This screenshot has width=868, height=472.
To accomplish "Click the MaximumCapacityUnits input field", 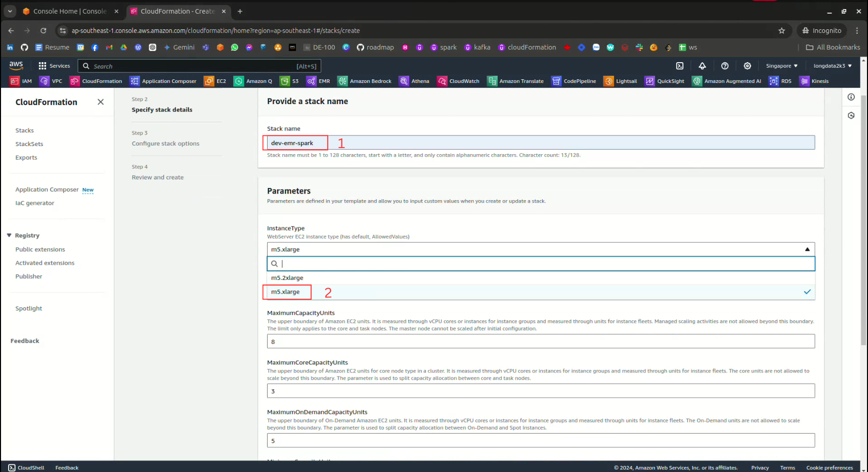I will pyautogui.click(x=540, y=342).
